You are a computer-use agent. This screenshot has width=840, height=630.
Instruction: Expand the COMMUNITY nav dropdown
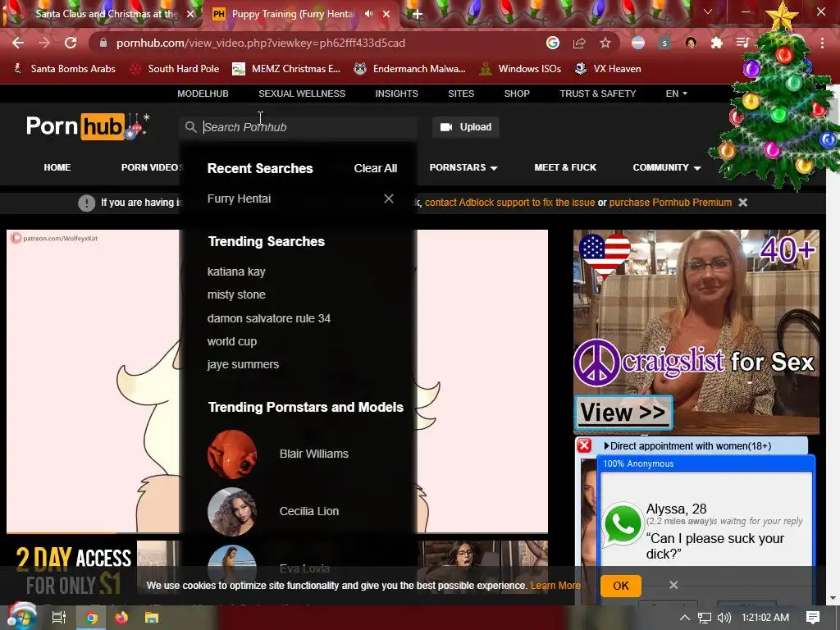(667, 167)
